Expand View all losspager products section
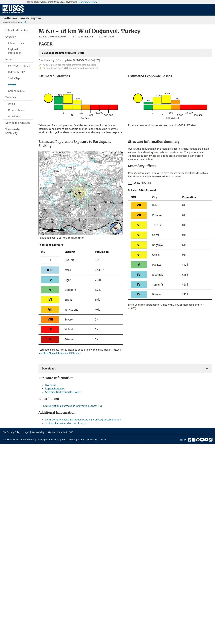The height and width of the screenshot is (644, 215). click(x=125, y=53)
